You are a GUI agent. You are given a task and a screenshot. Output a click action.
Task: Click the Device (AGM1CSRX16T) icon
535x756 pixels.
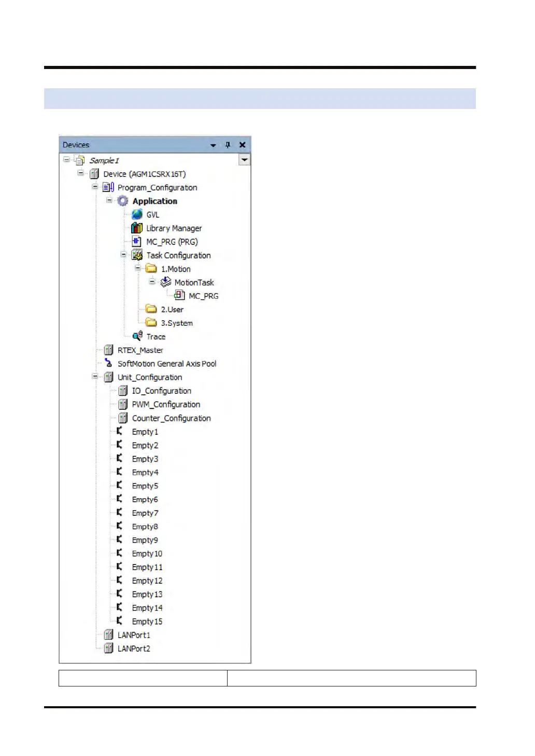pyautogui.click(x=94, y=174)
